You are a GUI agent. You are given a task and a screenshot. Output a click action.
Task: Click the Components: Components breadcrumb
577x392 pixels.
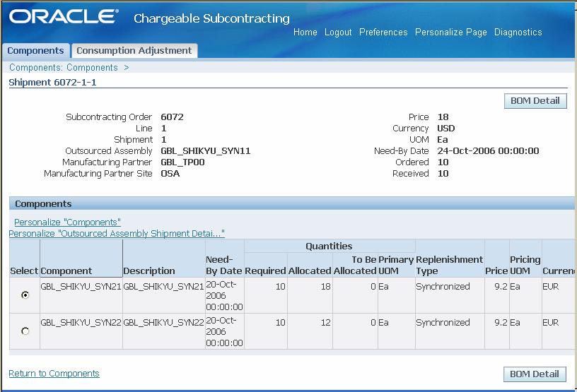[64, 67]
